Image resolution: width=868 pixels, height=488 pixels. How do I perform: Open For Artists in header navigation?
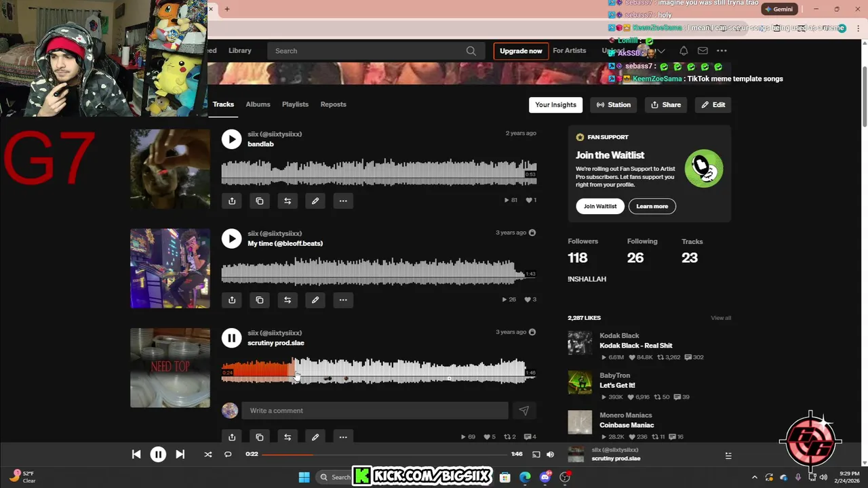point(569,51)
